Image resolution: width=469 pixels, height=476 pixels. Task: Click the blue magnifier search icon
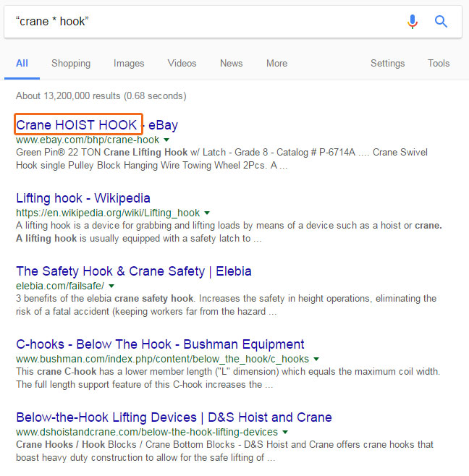pyautogui.click(x=441, y=21)
